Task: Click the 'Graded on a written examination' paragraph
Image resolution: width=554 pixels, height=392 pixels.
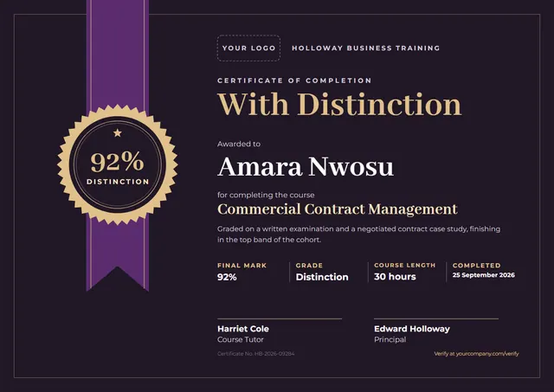Action: coord(358,235)
